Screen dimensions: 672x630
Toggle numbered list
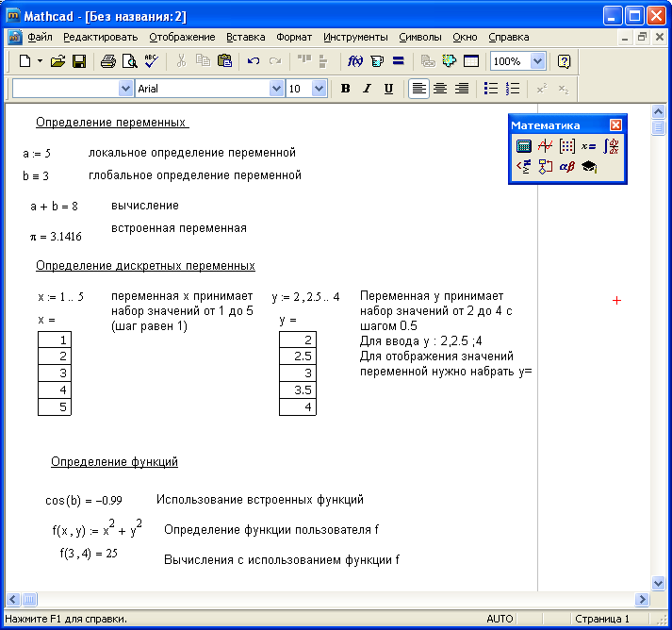pos(513,89)
